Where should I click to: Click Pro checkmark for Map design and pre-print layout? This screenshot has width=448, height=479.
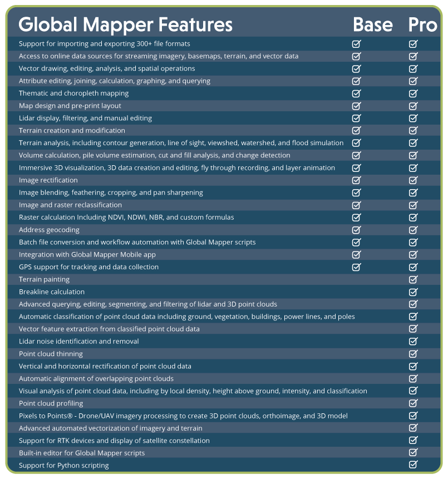point(413,106)
